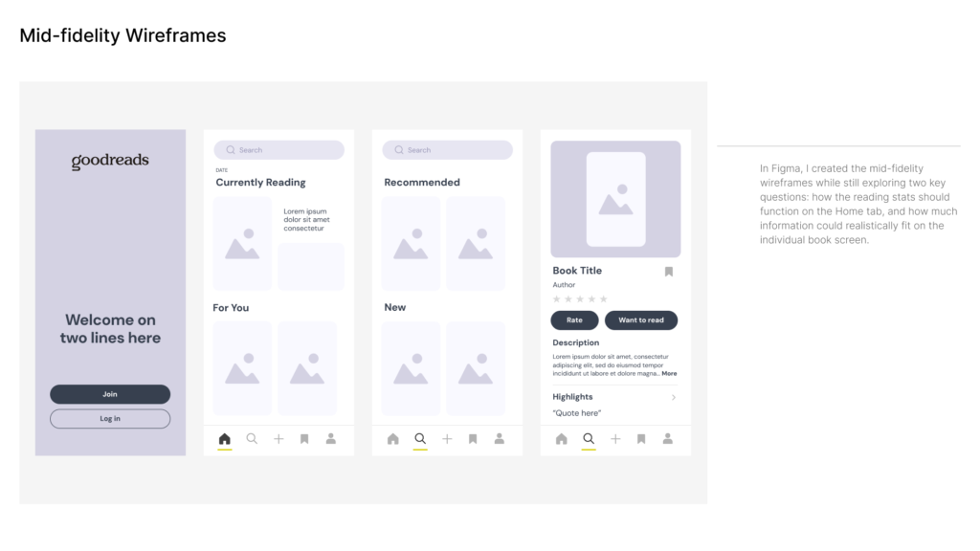Click the Want to read button
Screen dimensions: 980x551
[641, 320]
